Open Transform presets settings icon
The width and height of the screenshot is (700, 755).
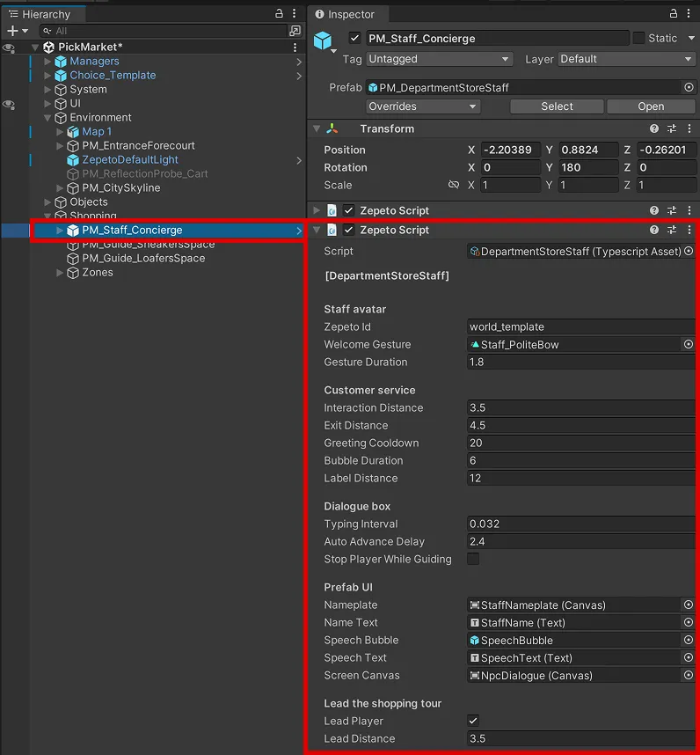672,128
